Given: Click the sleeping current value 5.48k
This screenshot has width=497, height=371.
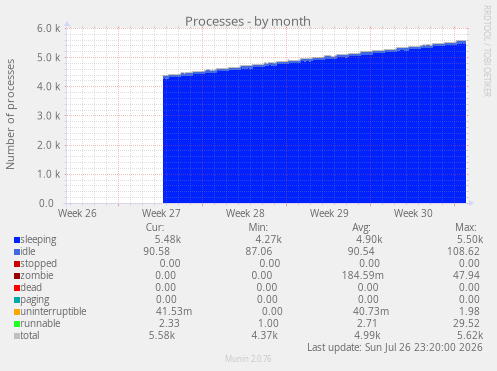Looking at the screenshot, I should pos(168,239).
